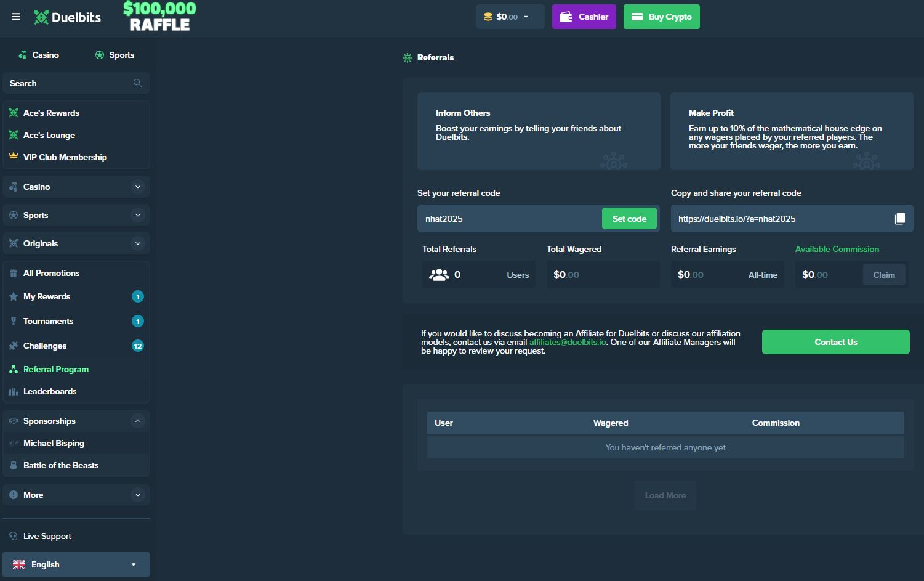Click the Duelbits logo
This screenshot has height=581, width=924.
point(67,17)
